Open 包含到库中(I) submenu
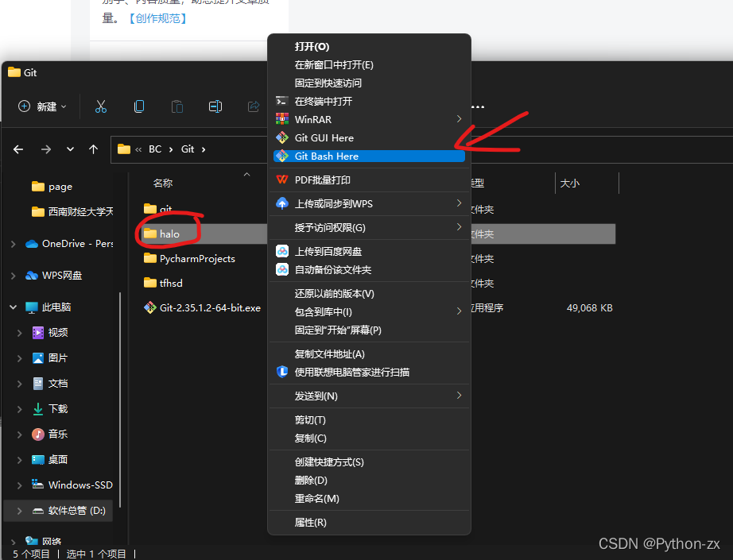Screen dimensions: 733x560 pyautogui.click(x=369, y=311)
